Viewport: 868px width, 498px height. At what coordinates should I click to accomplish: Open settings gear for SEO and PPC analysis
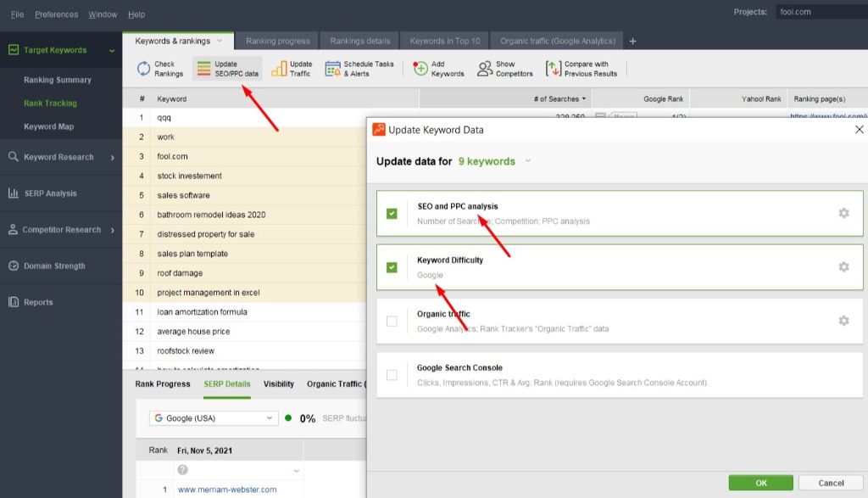843,213
